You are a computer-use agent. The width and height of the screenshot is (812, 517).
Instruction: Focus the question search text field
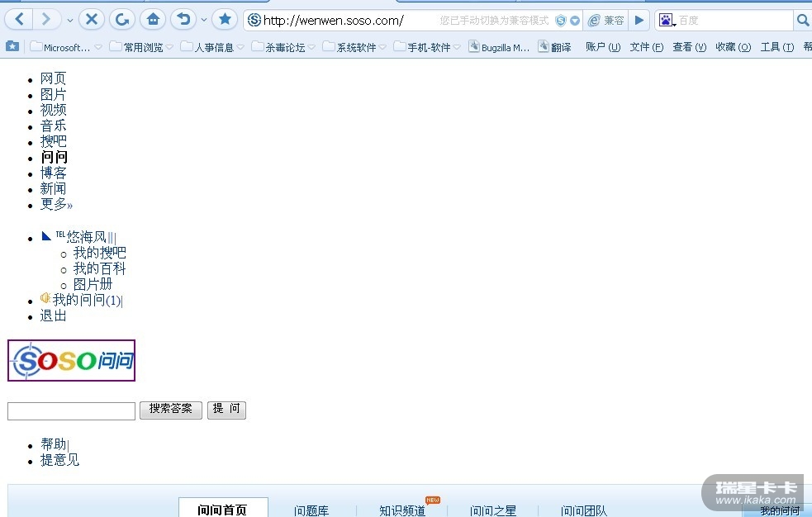tap(72, 411)
